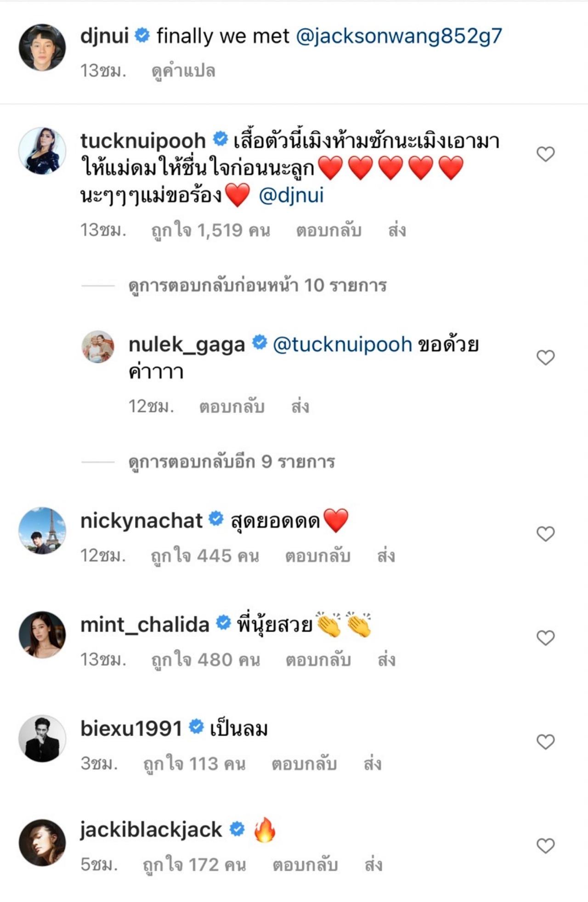The width and height of the screenshot is (588, 902).
Task: Show translation of djnui's caption
Action: (x=183, y=71)
